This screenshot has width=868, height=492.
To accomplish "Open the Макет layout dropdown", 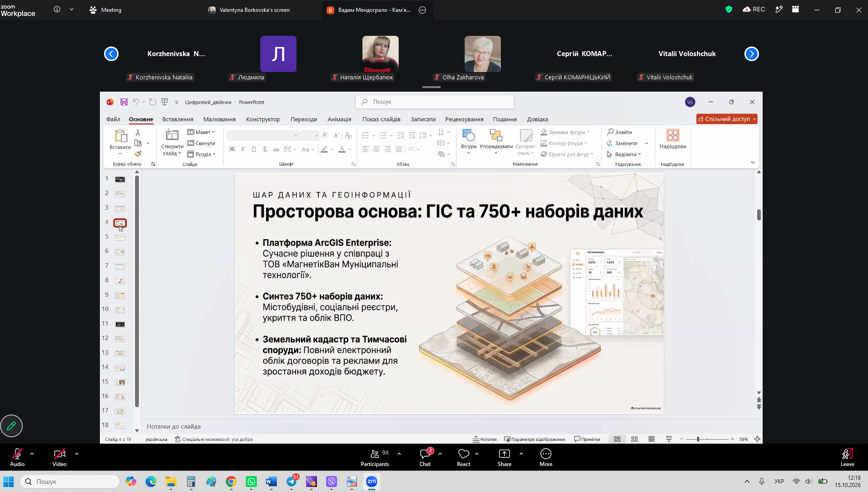I will click(x=201, y=132).
